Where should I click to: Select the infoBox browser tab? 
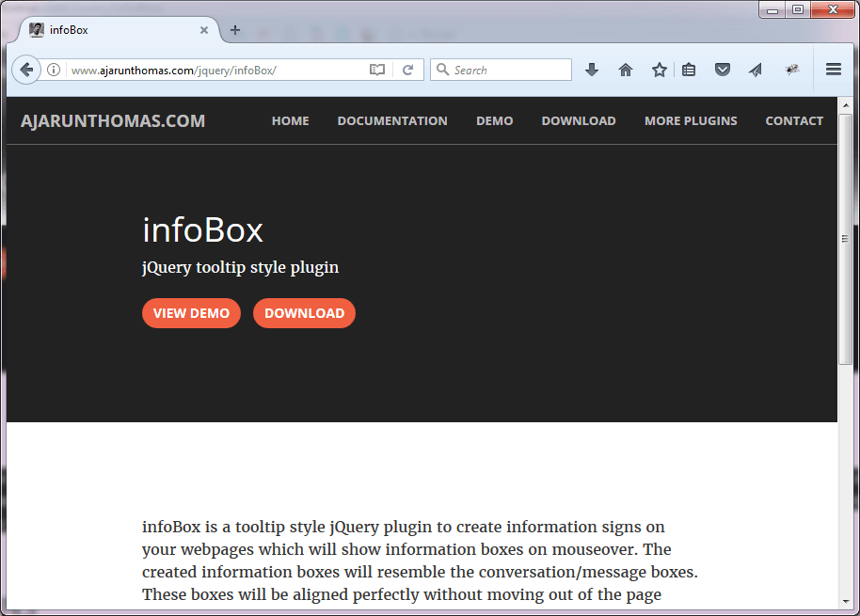(x=119, y=30)
